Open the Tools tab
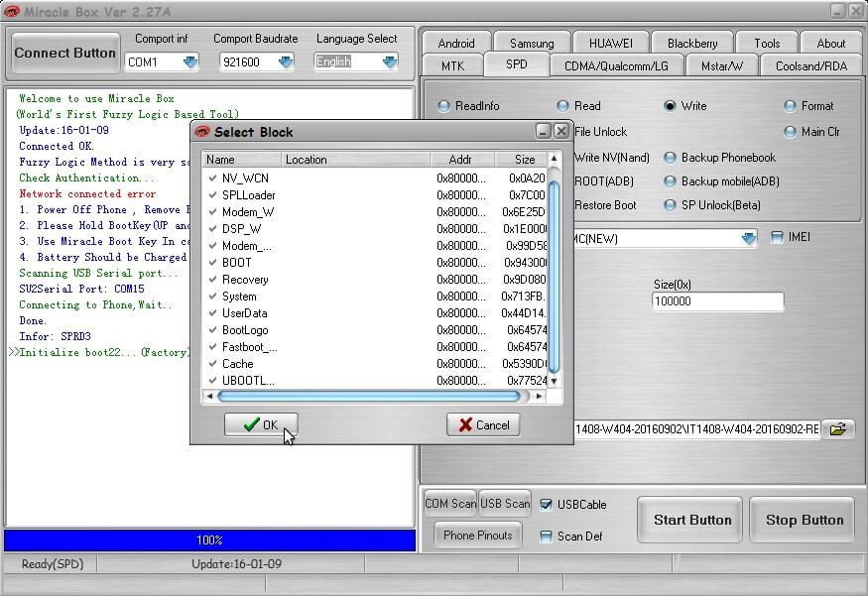Screen dimensions: 868x596 [767, 44]
